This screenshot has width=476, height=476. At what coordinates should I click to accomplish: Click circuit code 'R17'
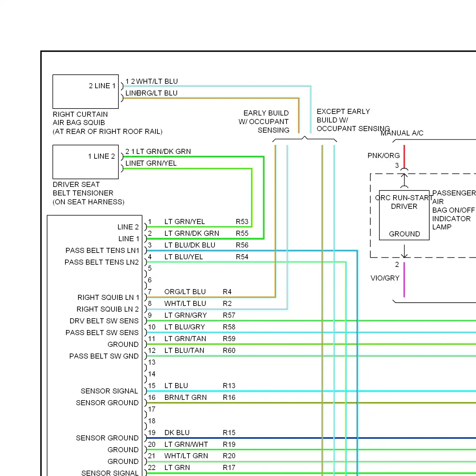point(229,467)
